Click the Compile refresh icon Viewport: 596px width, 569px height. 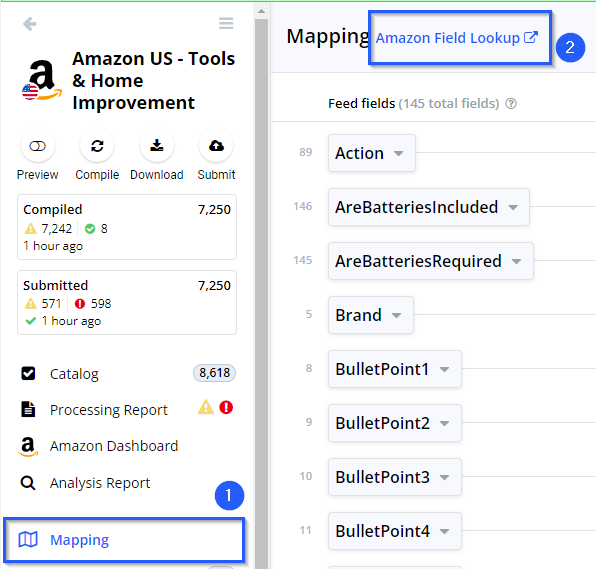pos(97,146)
